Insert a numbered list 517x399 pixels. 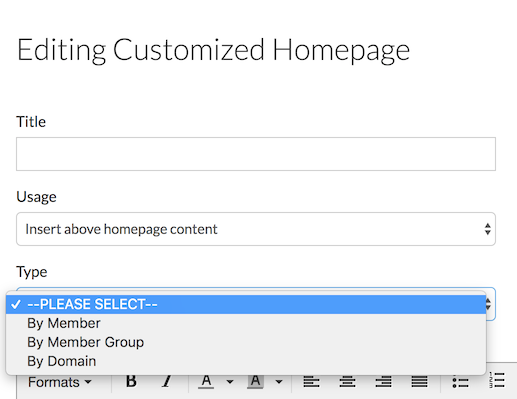[x=497, y=380]
